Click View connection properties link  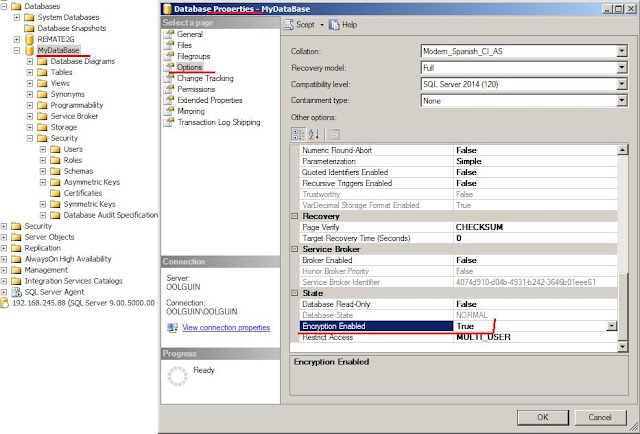226,327
